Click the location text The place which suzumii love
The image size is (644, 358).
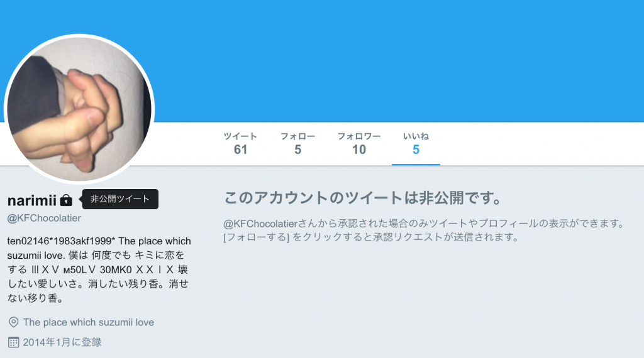click(88, 322)
